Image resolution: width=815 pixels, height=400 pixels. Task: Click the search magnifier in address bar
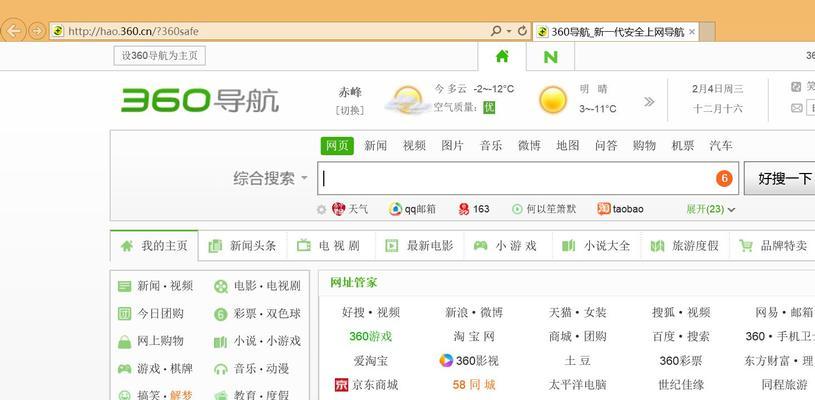[x=496, y=31]
